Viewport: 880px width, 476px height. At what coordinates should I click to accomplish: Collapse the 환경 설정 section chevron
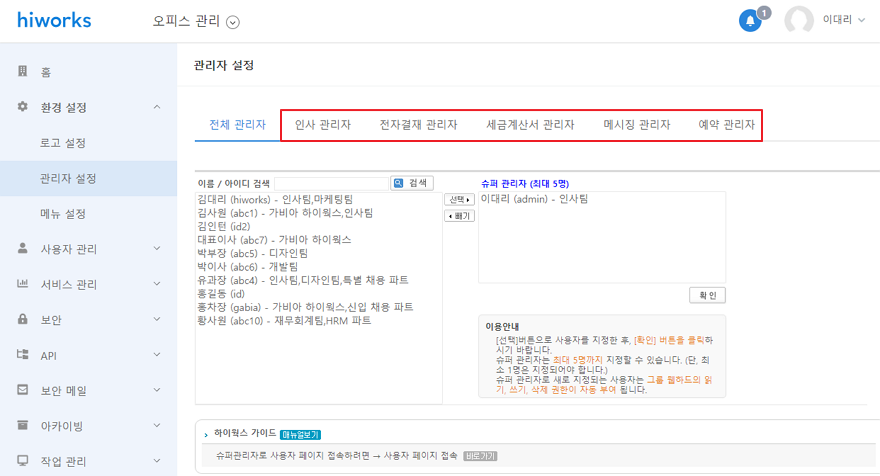(156, 107)
